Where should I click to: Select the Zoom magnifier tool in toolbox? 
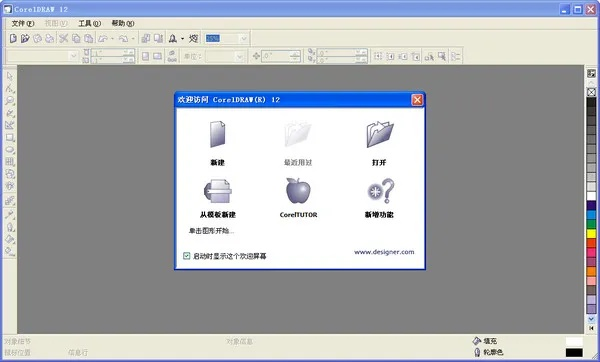10,101
